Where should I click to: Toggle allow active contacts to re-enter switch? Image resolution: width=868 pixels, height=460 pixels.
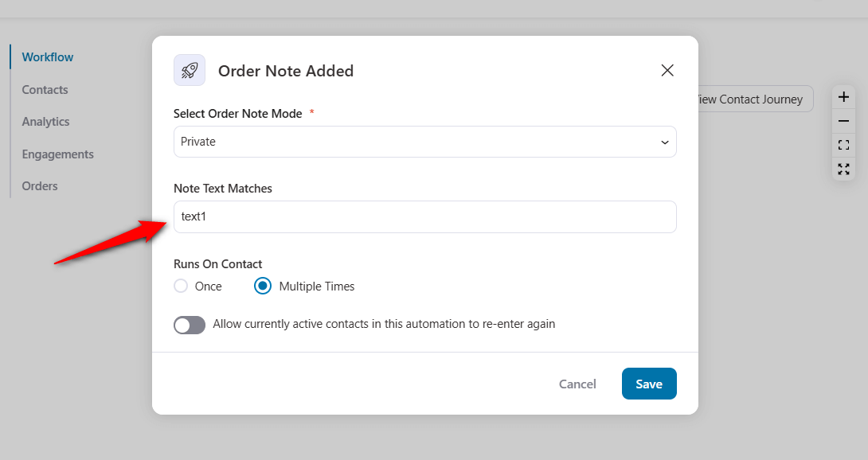(190, 325)
